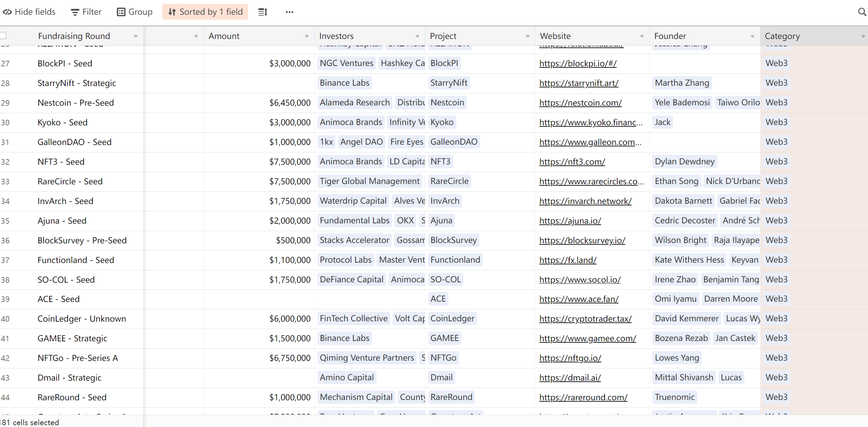This screenshot has width=868, height=427.
Task: Click the Martha Zhang founder tag
Action: click(682, 83)
